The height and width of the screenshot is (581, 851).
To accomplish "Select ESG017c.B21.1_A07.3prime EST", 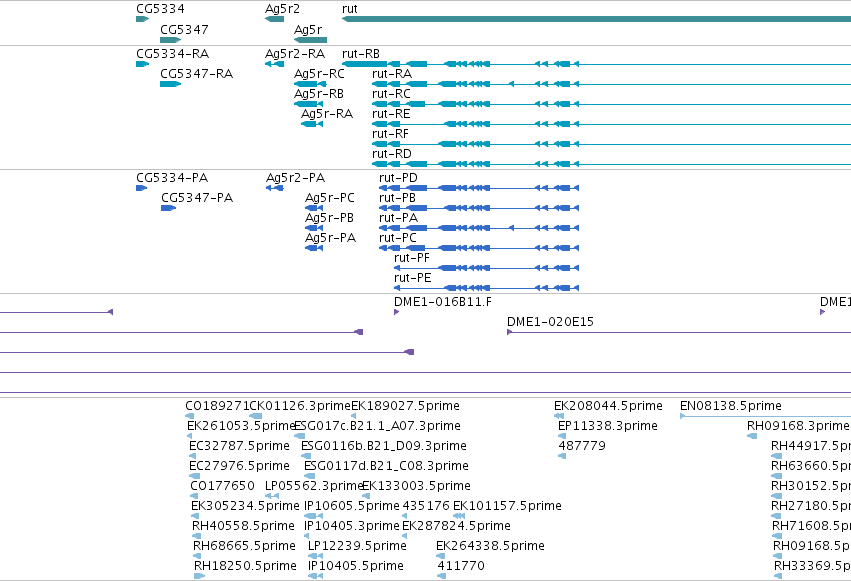I will [300, 436].
